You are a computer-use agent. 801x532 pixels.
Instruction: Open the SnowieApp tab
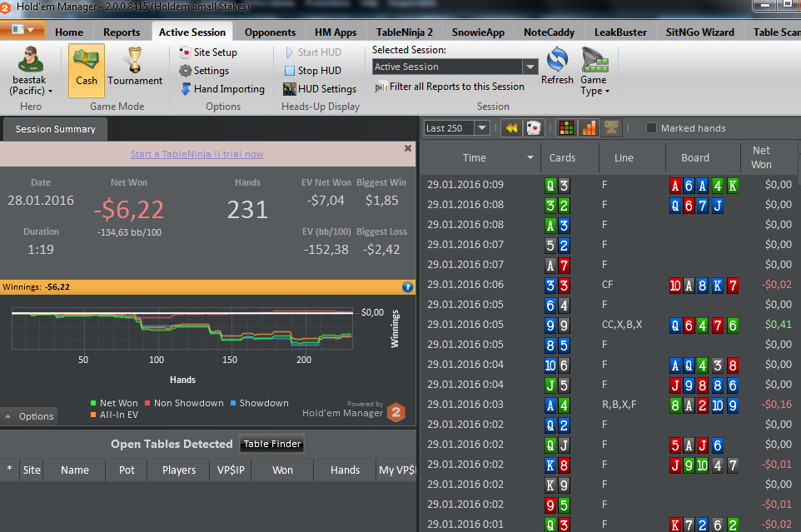tap(478, 32)
